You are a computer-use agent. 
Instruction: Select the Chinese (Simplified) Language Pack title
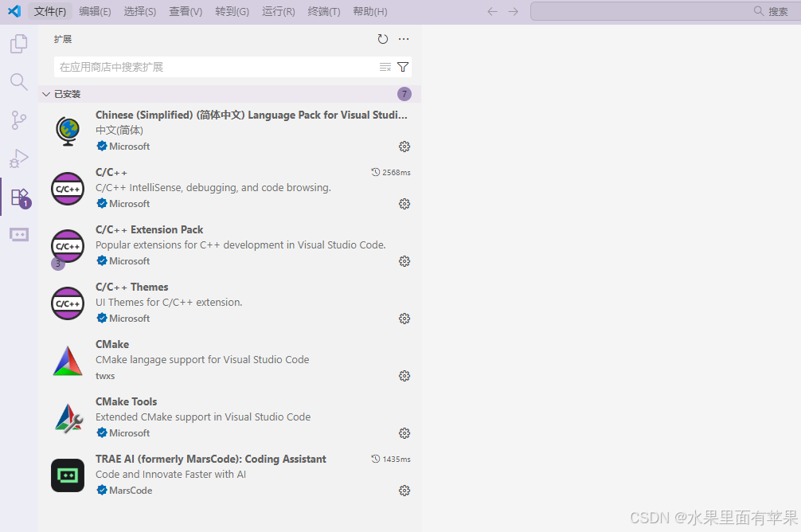(252, 115)
